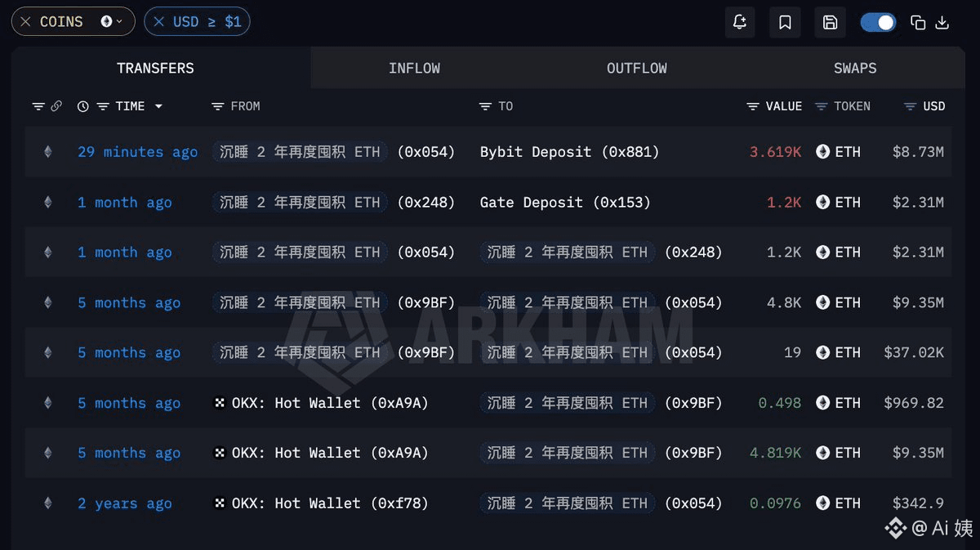Open the FROM column filter
Screen dimensions: 980x550
217,106
